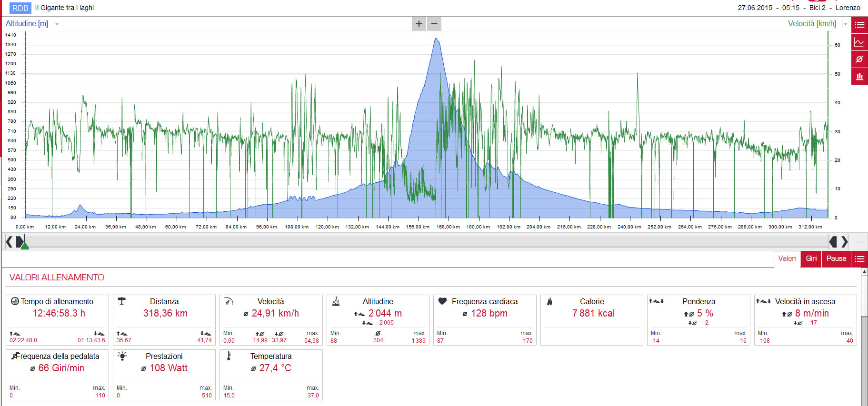The height and width of the screenshot is (406, 868).
Task: Click the VALORI ALLENAMENTO heading
Action: click(x=57, y=277)
